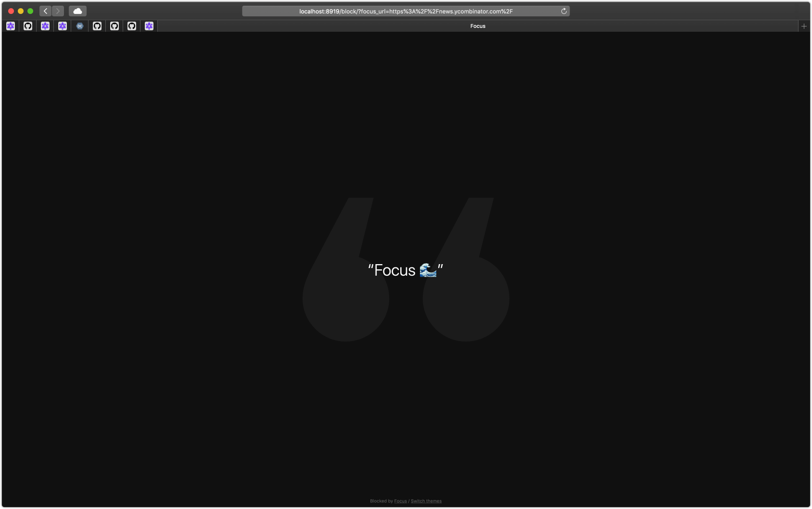Viewport: 812px width, 509px height.
Task: Open the middle of three consecutive GitHub tabs
Action: click(x=114, y=26)
